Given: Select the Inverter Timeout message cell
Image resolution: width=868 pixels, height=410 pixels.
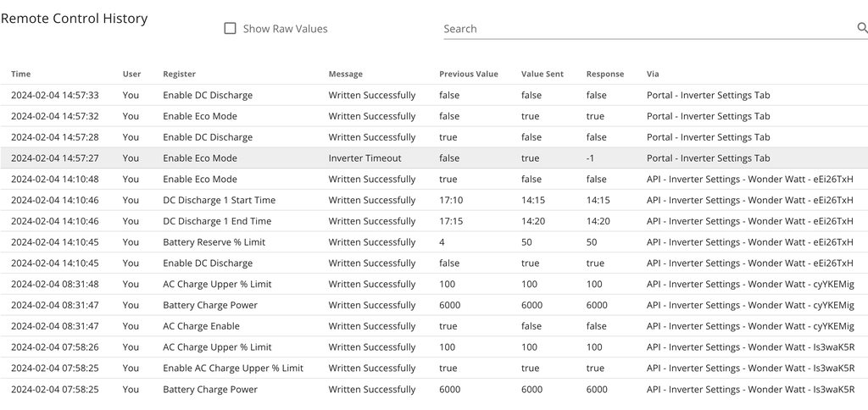Looking at the screenshot, I should coord(364,158).
